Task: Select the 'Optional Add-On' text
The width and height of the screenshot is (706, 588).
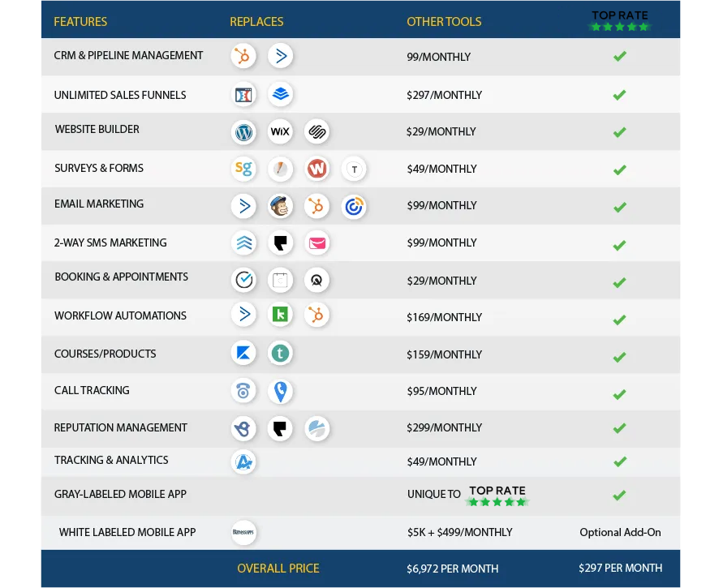Action: [621, 532]
